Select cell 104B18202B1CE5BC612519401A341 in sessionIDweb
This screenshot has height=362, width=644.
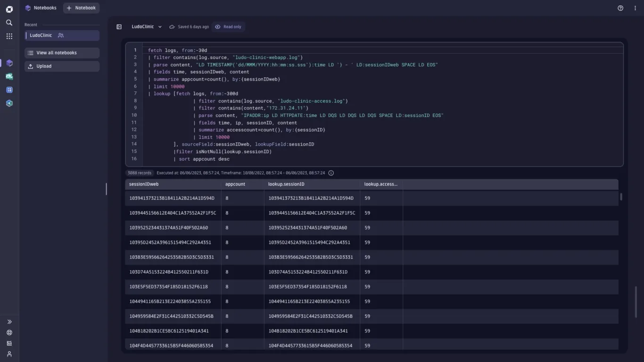(x=173, y=331)
